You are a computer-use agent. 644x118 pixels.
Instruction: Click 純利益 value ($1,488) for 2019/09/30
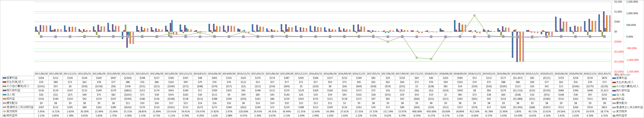click(x=518, y=99)
